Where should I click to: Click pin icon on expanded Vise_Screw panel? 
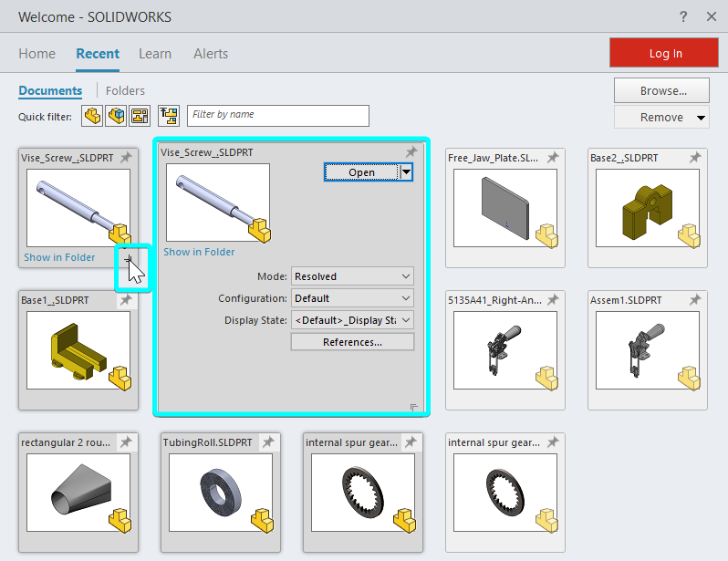[x=411, y=152]
